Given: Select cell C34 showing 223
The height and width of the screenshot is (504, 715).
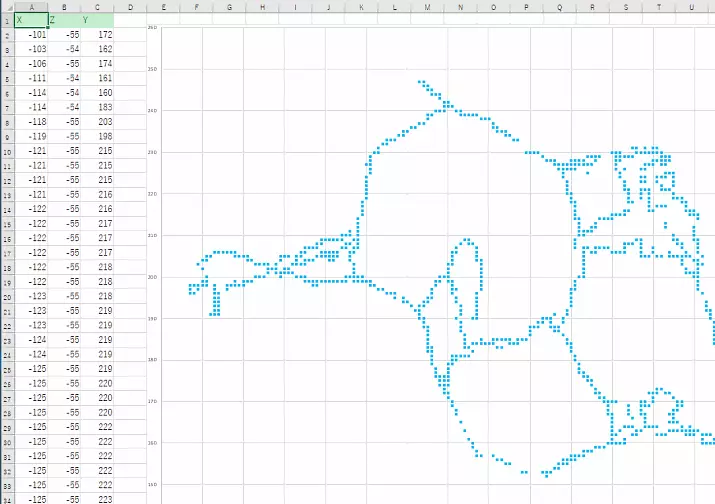Looking at the screenshot, I should point(97,499).
